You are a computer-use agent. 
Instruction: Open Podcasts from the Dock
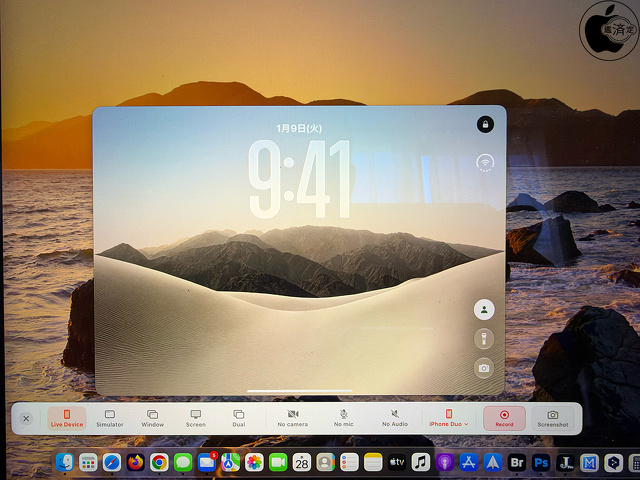coord(445,462)
